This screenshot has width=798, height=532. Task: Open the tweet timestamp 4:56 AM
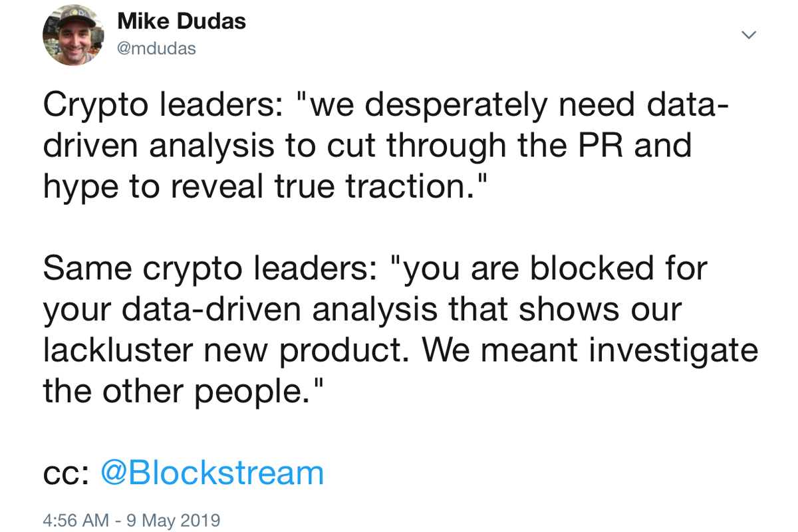pos(75,519)
